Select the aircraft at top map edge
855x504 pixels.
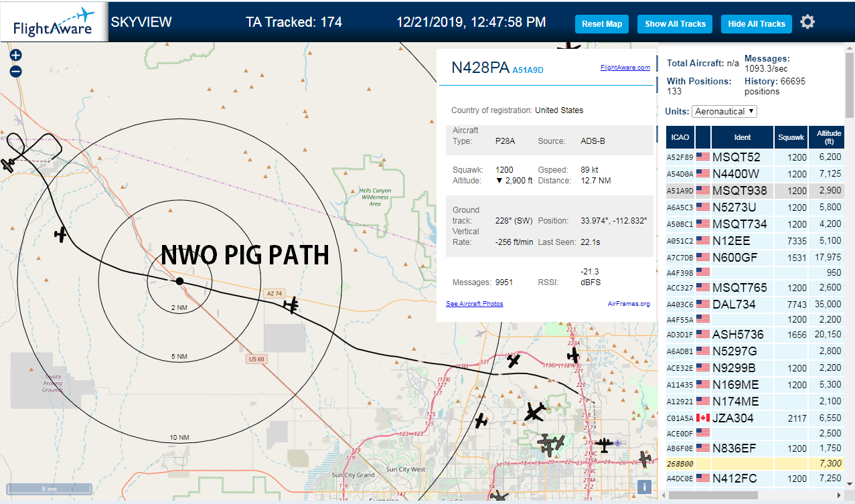pyautogui.click(x=569, y=46)
